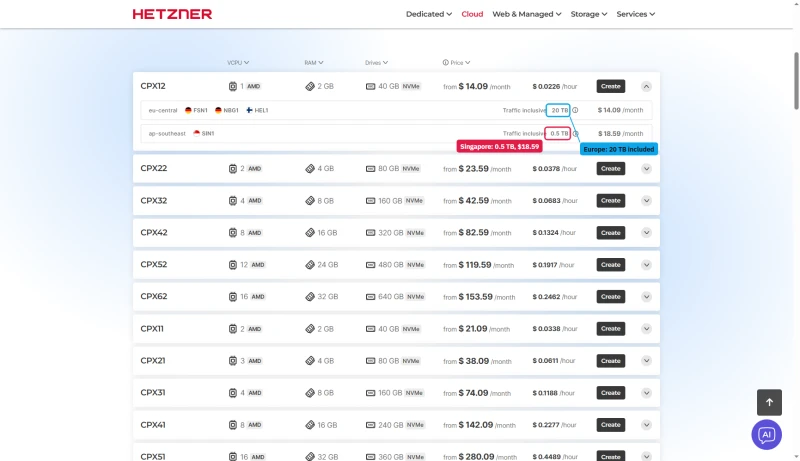Click the RAM icon in CPX22 row
Screen dimensions: 800x461
(310, 169)
